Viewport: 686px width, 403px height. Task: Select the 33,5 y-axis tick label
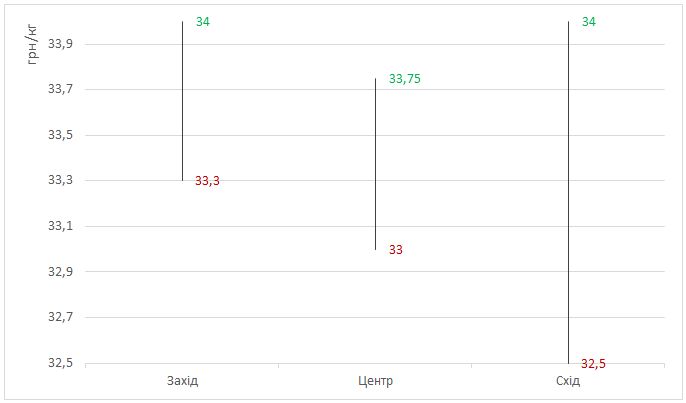(x=61, y=135)
